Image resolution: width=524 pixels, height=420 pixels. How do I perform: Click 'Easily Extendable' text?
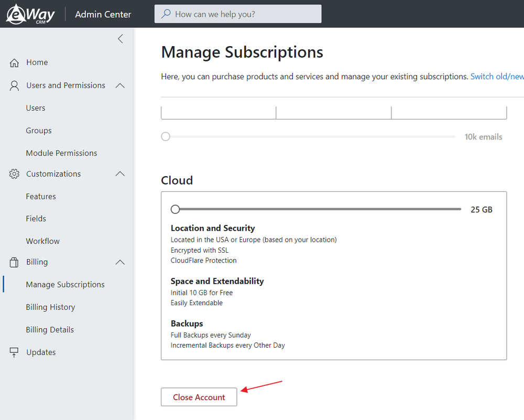pos(196,303)
